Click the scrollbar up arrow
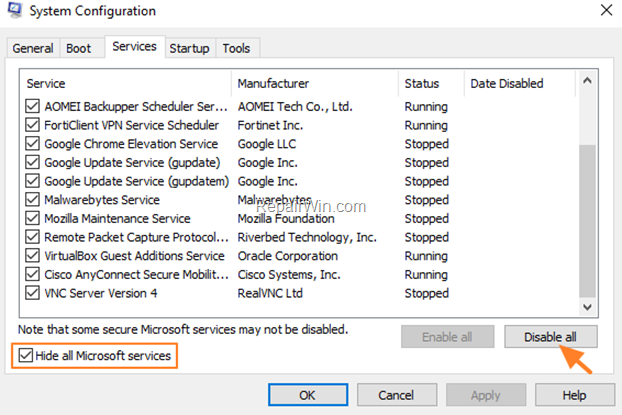622x415 pixels. tap(587, 81)
